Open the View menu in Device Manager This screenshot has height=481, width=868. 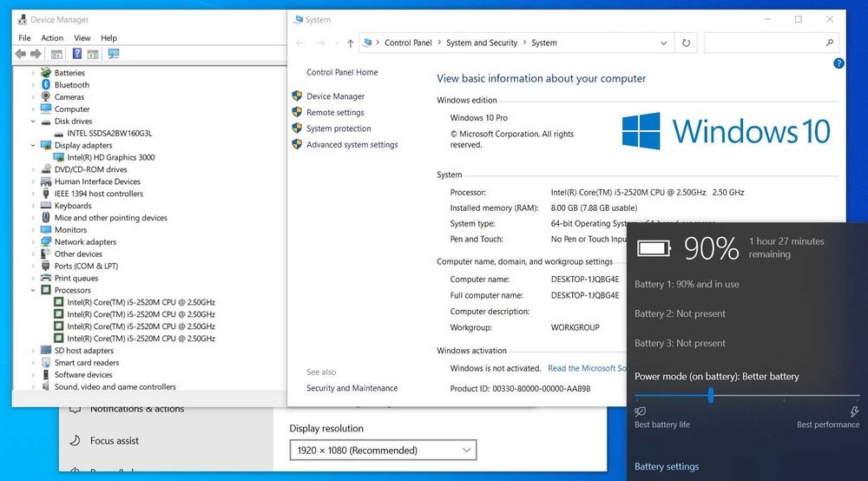[x=82, y=37]
